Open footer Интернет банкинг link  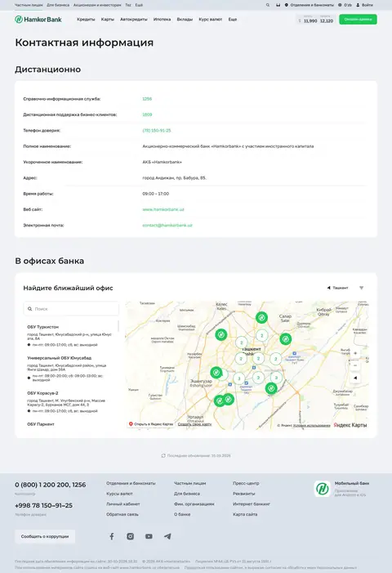(252, 504)
